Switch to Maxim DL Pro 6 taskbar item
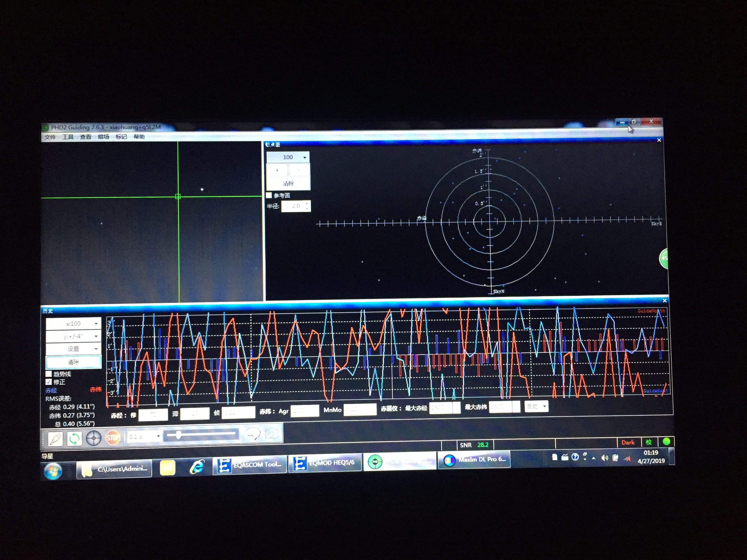This screenshot has height=560, width=747. pyautogui.click(x=474, y=460)
